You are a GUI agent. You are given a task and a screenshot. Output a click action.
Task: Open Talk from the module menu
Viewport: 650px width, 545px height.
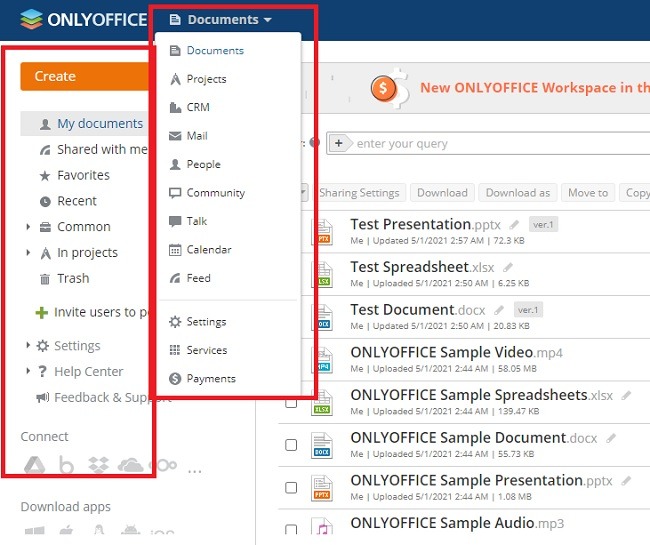196,221
